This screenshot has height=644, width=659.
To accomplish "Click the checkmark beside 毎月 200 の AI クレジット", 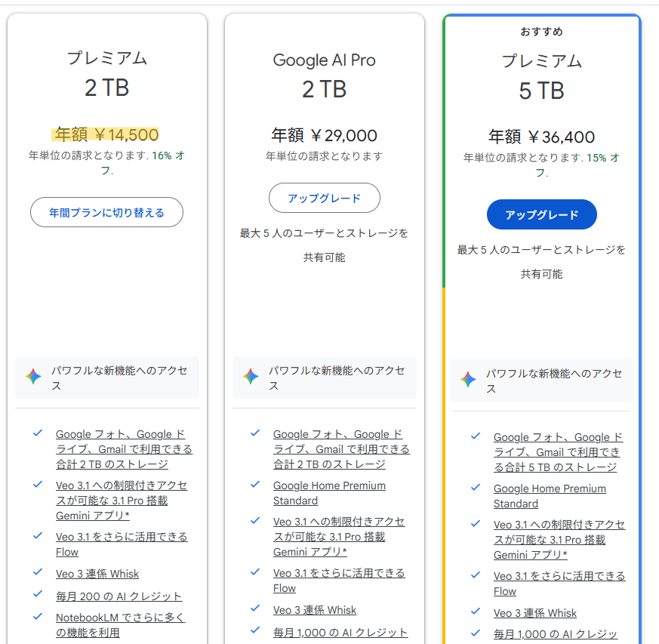I will 38,595.
